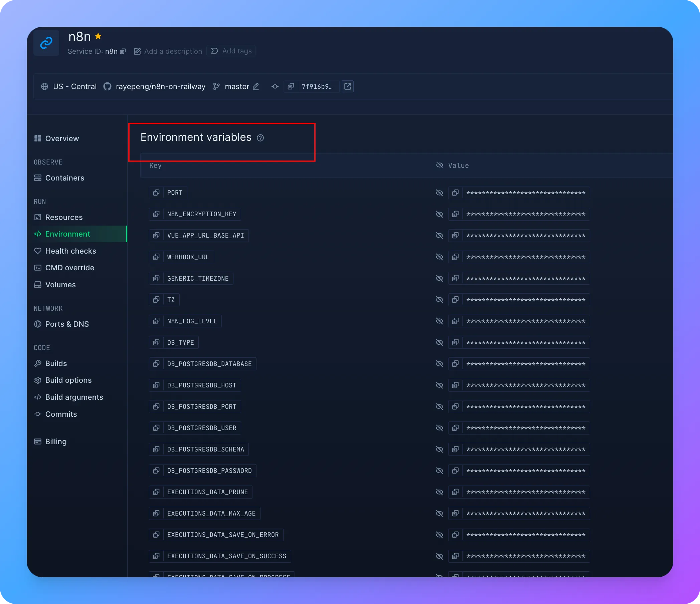Click Add tags button
Screen dimensions: 700x604
pyautogui.click(x=231, y=51)
